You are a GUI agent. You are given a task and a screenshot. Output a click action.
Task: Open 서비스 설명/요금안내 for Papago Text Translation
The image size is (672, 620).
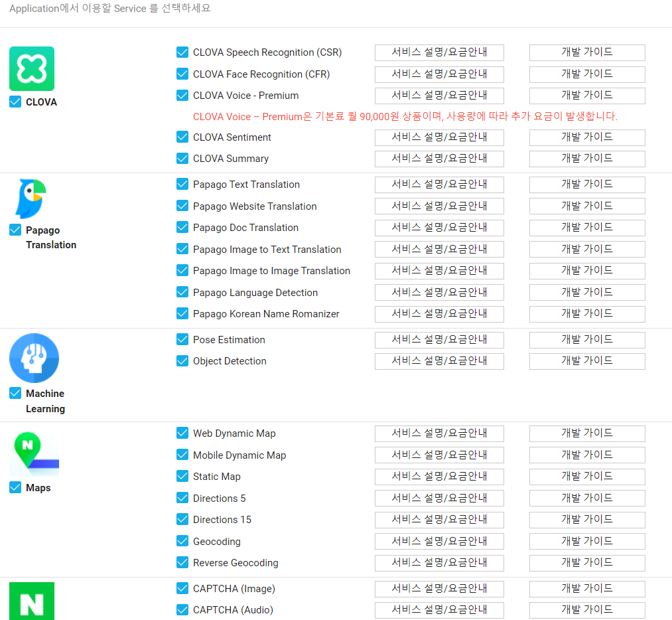click(x=439, y=185)
